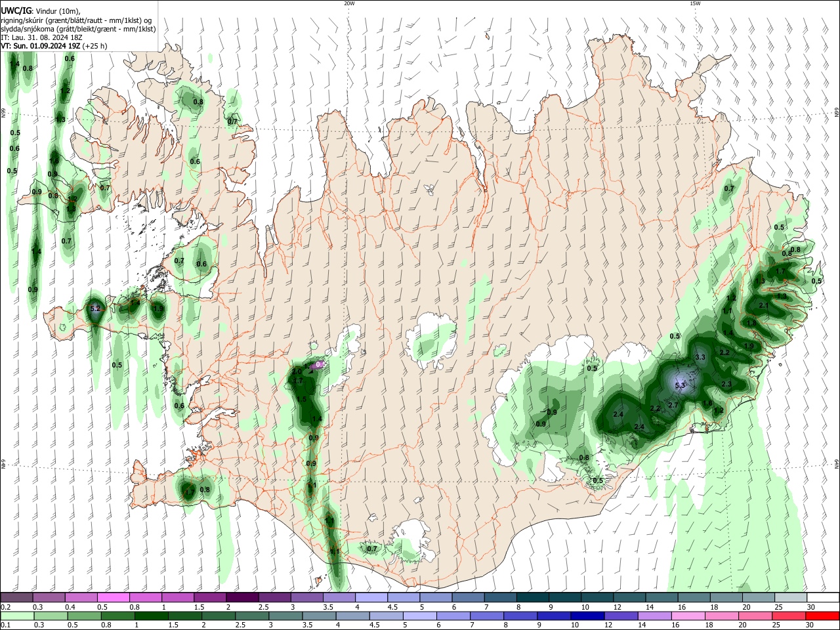This screenshot has width=840, height=630.
Task: Click the pale grey 25 swatch, upper scale
Action: 790,597
